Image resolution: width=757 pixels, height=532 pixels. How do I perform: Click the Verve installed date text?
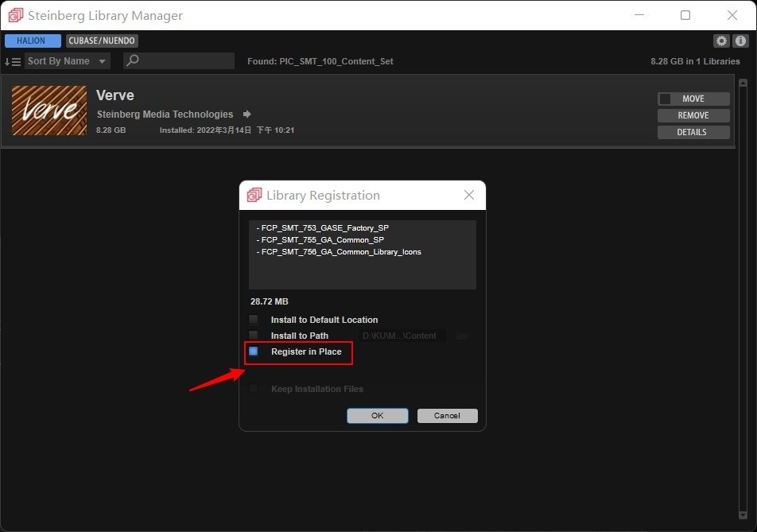click(227, 130)
